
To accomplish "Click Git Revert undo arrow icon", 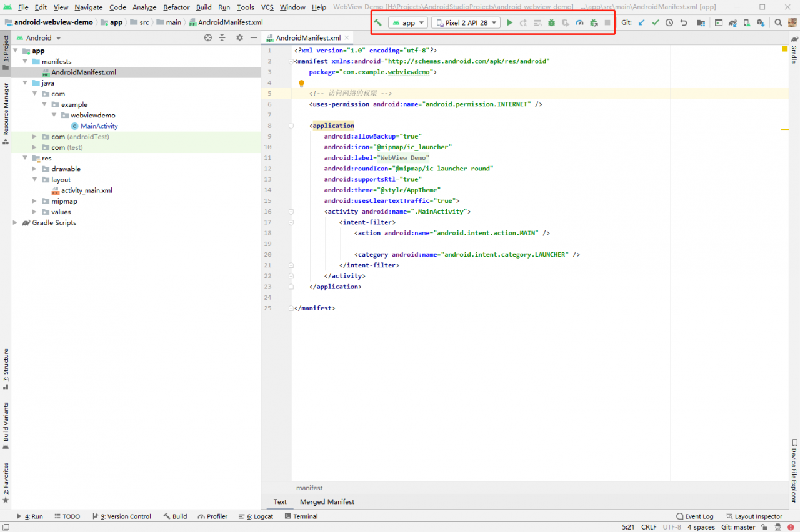I will click(684, 22).
